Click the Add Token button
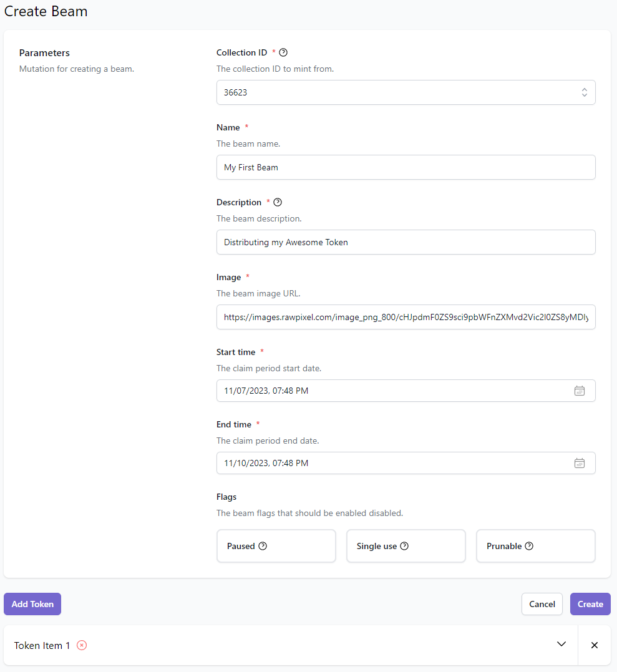The height and width of the screenshot is (672, 617). pos(32,604)
